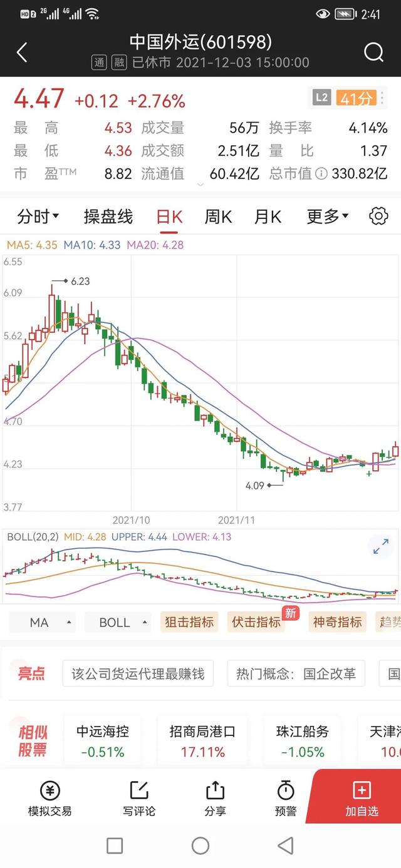Open the search magnifier icon

click(x=373, y=53)
